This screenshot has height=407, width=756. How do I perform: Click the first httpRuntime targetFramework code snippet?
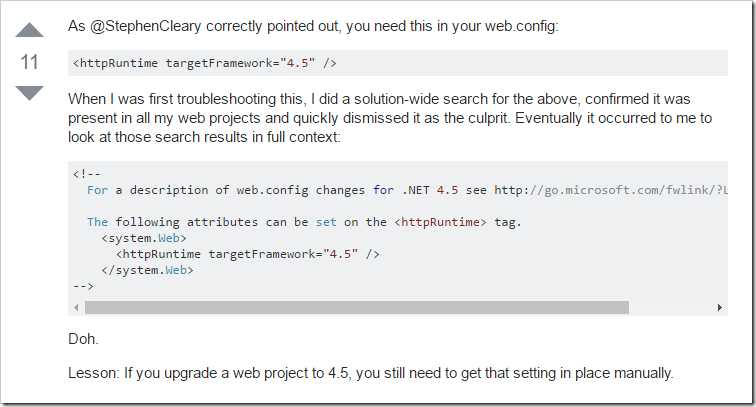pyautogui.click(x=204, y=63)
